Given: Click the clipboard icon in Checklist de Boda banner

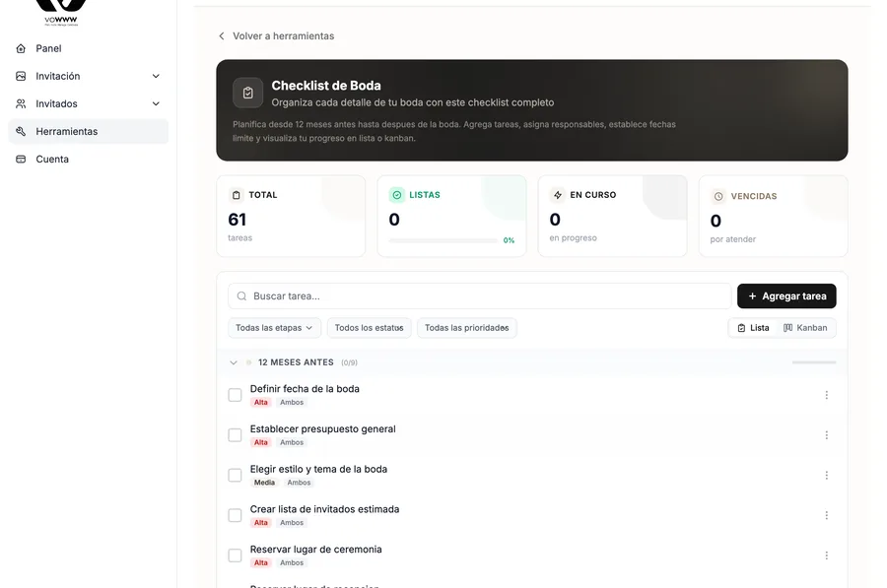Looking at the screenshot, I should coord(247,93).
